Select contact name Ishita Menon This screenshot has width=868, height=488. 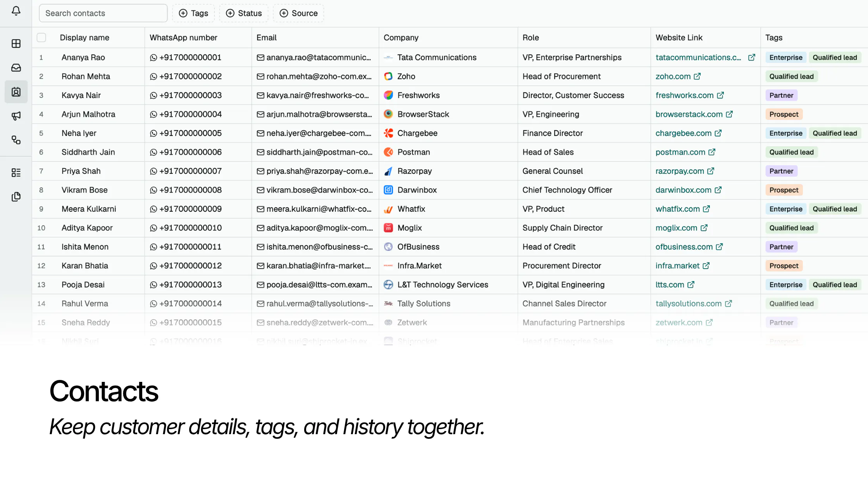[x=85, y=247]
